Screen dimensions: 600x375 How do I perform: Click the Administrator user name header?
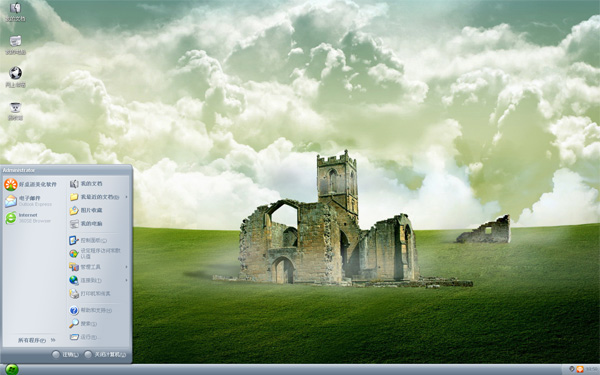click(x=19, y=170)
